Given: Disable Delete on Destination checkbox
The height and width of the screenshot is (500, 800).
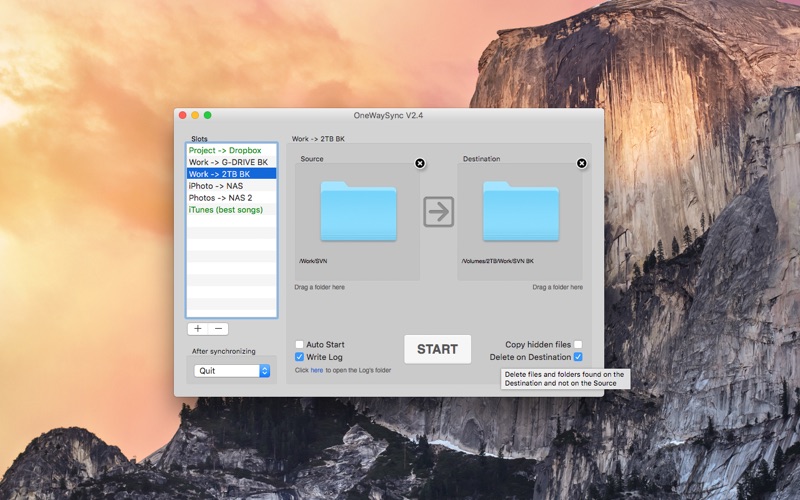Looking at the screenshot, I should point(578,357).
